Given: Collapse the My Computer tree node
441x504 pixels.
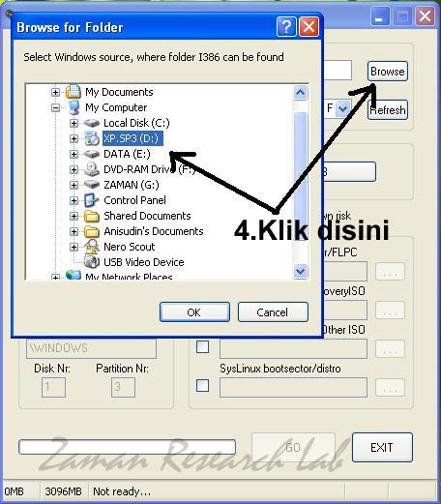Looking at the screenshot, I should (55, 107).
